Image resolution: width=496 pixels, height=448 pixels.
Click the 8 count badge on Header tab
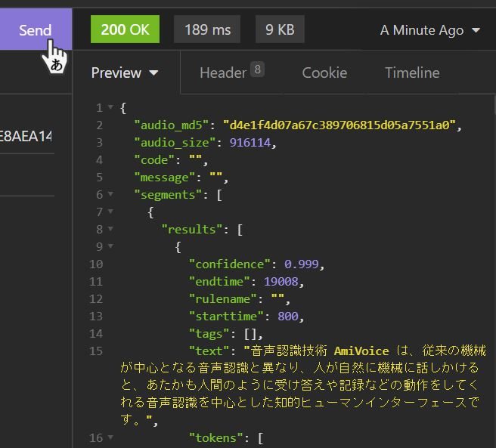[258, 70]
